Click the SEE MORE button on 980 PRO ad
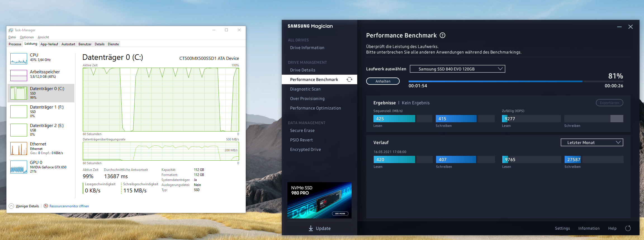The height and width of the screenshot is (240, 644). (x=340, y=213)
